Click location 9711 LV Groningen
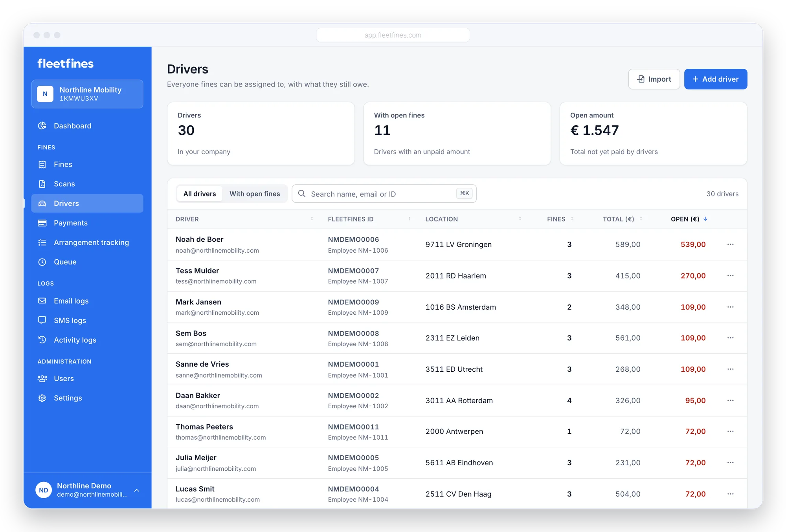Viewport: 786px width, 532px height. pos(459,244)
